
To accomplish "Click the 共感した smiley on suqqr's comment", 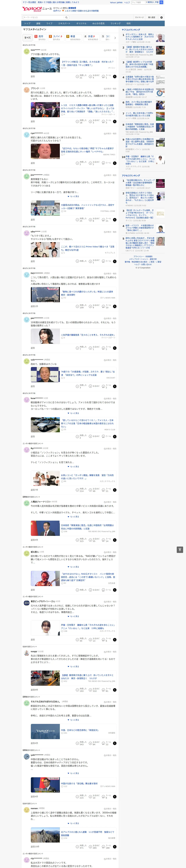I will pos(77,690).
